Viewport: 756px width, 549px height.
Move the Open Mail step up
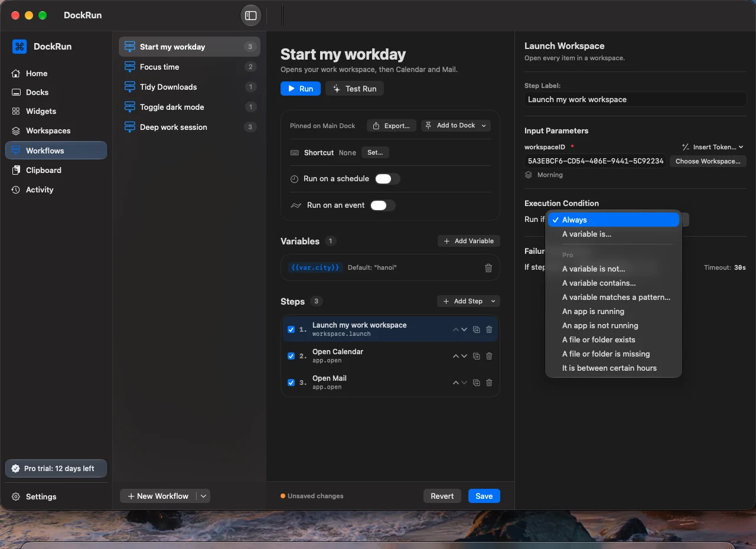(455, 383)
